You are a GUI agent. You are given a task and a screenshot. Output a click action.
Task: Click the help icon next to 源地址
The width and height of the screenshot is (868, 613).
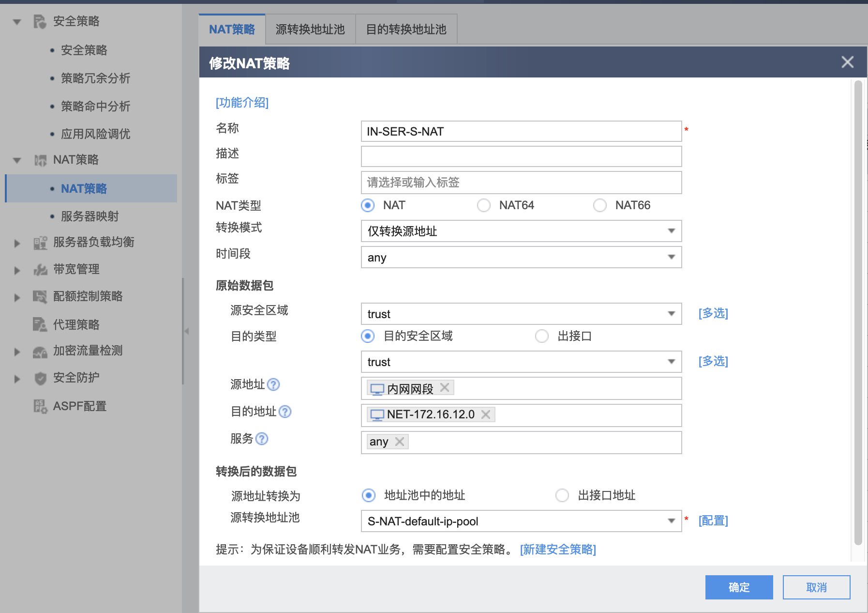[x=273, y=384]
